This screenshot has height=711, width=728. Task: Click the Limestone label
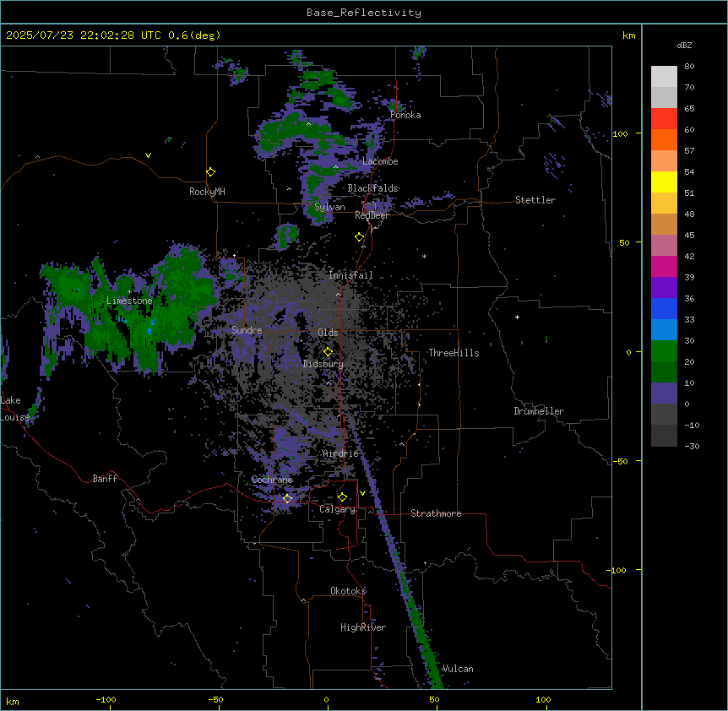click(x=129, y=301)
